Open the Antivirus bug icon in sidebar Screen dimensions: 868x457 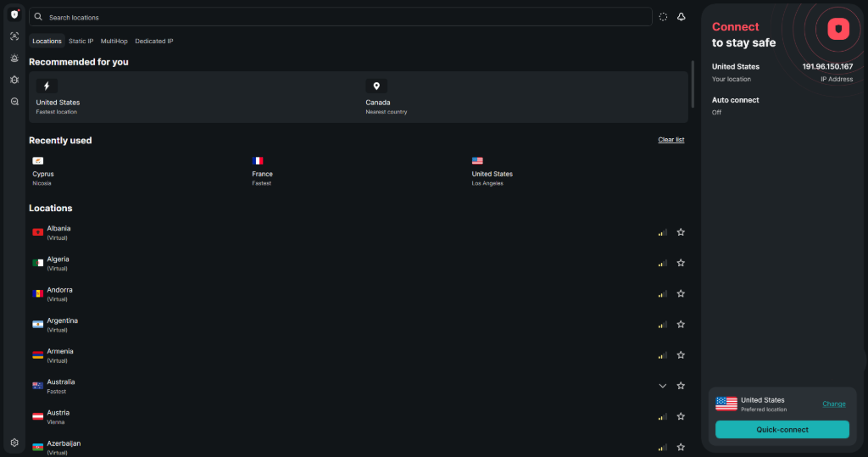pyautogui.click(x=14, y=80)
